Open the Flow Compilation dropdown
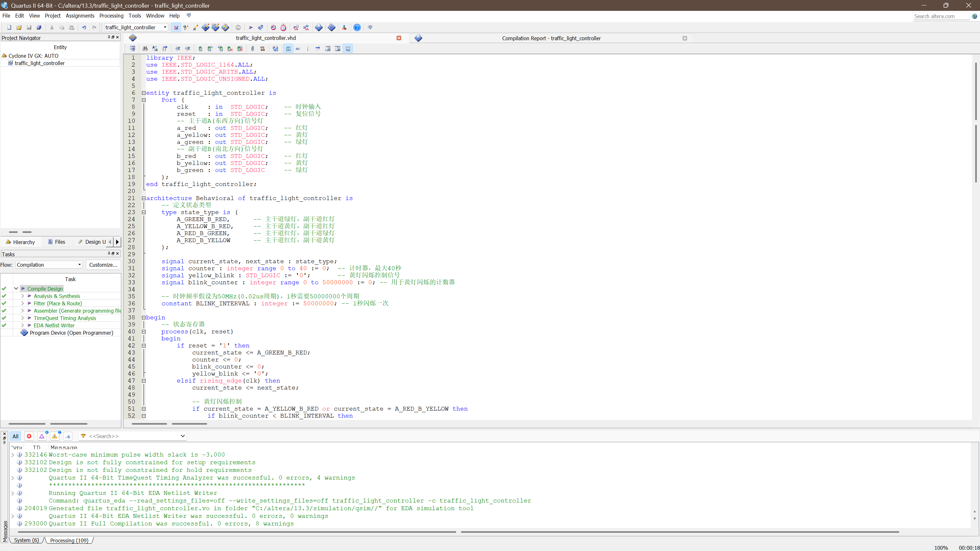980x551 pixels. point(49,265)
